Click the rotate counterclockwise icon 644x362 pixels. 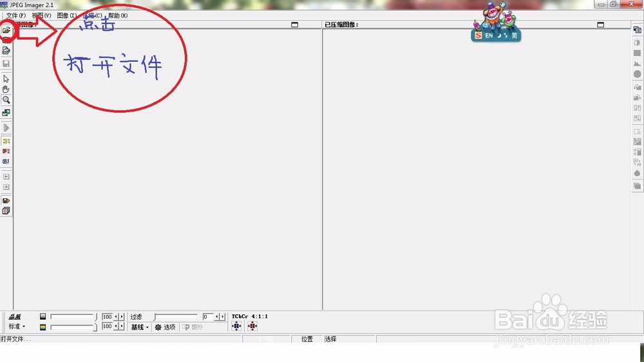point(637,87)
